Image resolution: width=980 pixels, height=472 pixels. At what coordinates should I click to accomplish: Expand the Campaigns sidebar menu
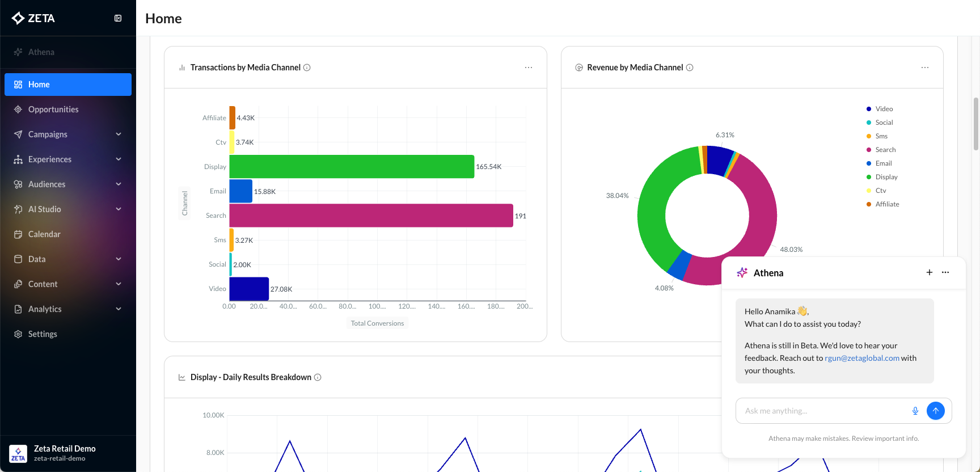(x=68, y=134)
